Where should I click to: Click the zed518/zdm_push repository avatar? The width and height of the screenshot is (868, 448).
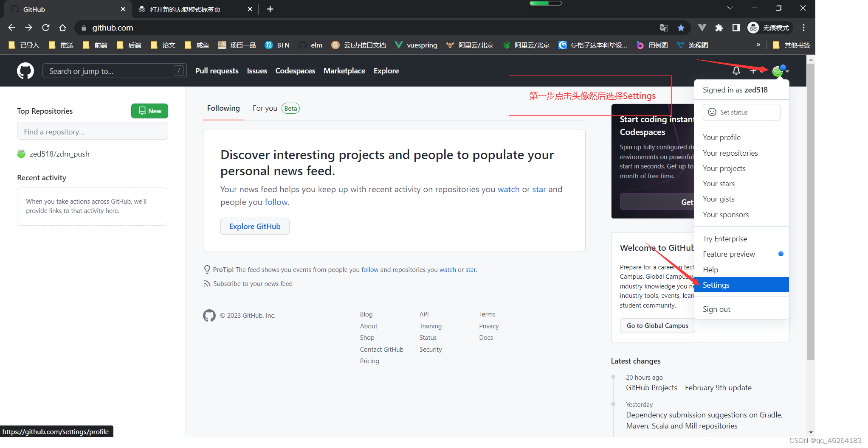[x=21, y=154]
